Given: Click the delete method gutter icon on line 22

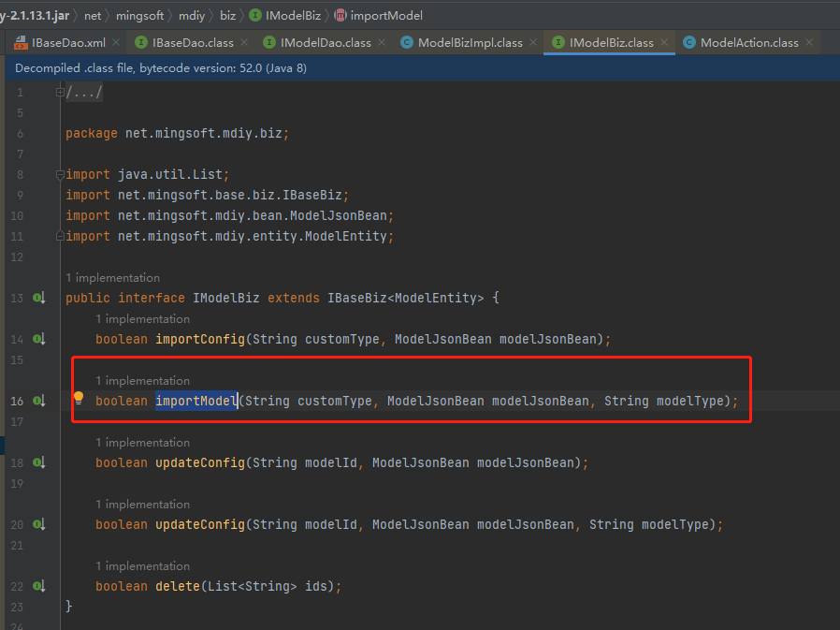Looking at the screenshot, I should 38,586.
